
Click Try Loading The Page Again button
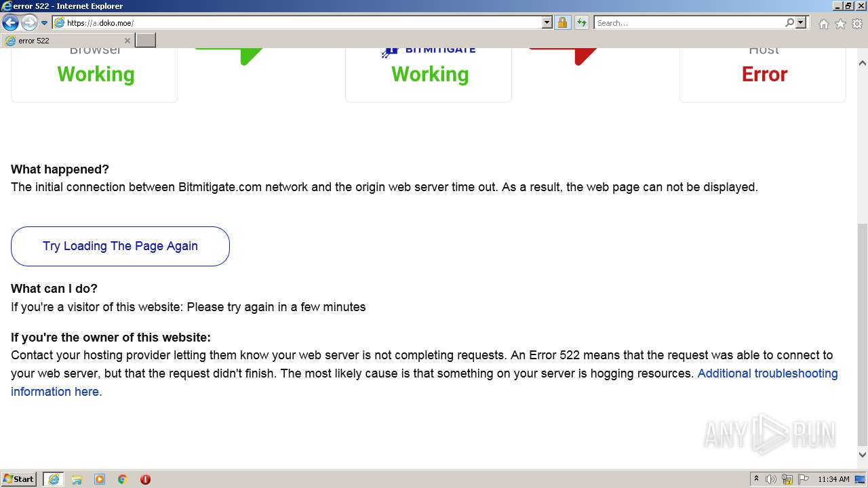120,246
